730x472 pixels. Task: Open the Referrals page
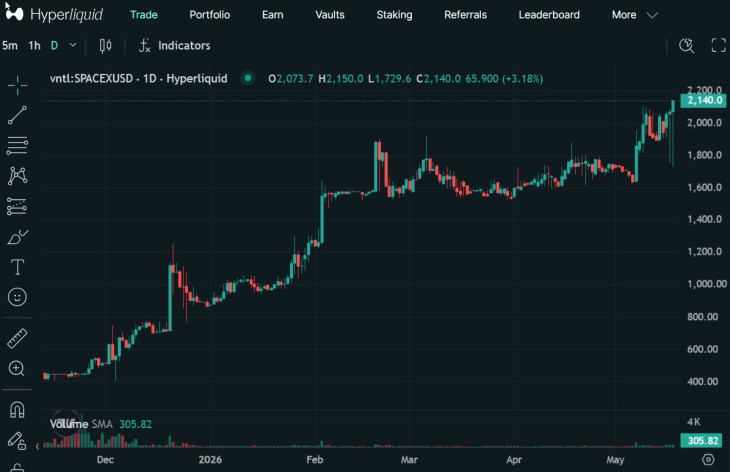tap(465, 15)
